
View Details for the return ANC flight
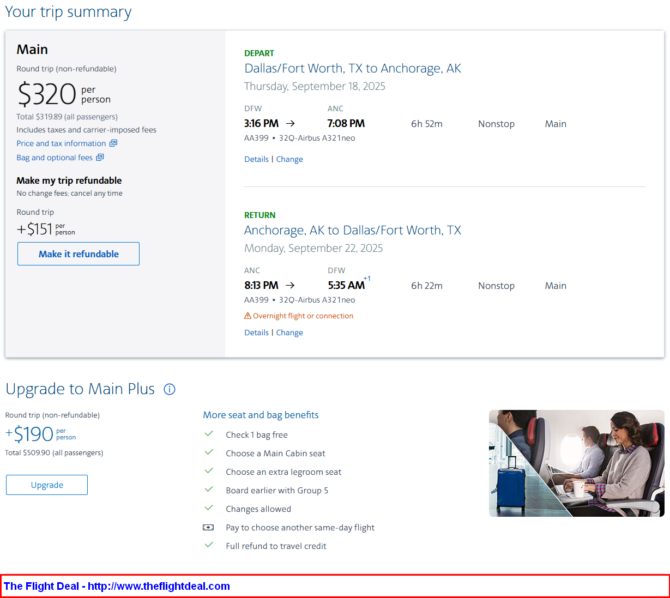click(256, 333)
